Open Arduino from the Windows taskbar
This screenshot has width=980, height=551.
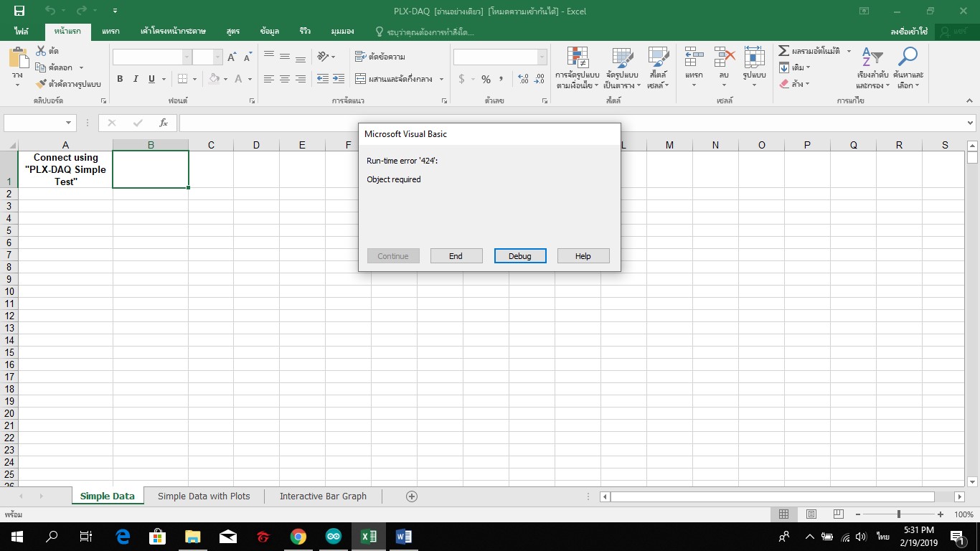point(334,536)
